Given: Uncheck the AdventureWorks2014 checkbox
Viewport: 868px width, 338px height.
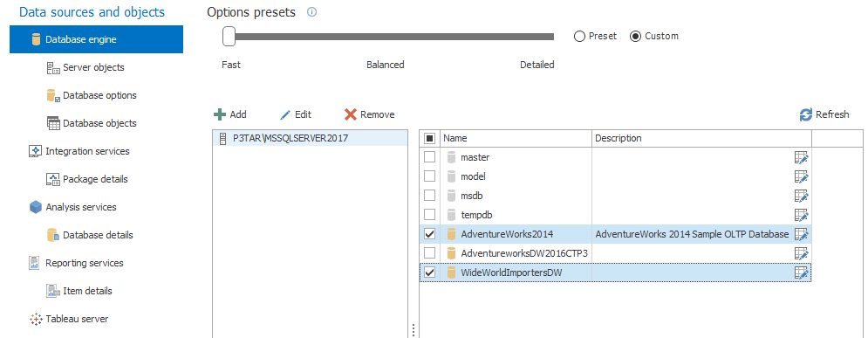Looking at the screenshot, I should [x=429, y=234].
